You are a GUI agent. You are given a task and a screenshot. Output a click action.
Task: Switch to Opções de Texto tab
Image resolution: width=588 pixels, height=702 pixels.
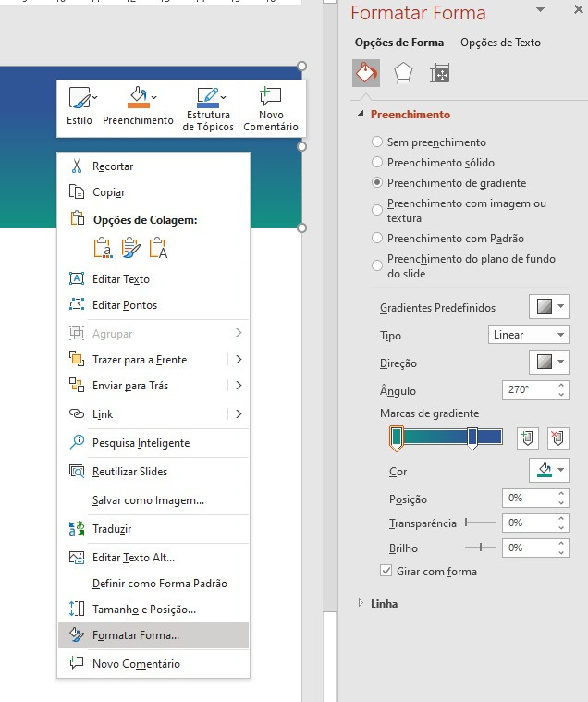tap(500, 43)
